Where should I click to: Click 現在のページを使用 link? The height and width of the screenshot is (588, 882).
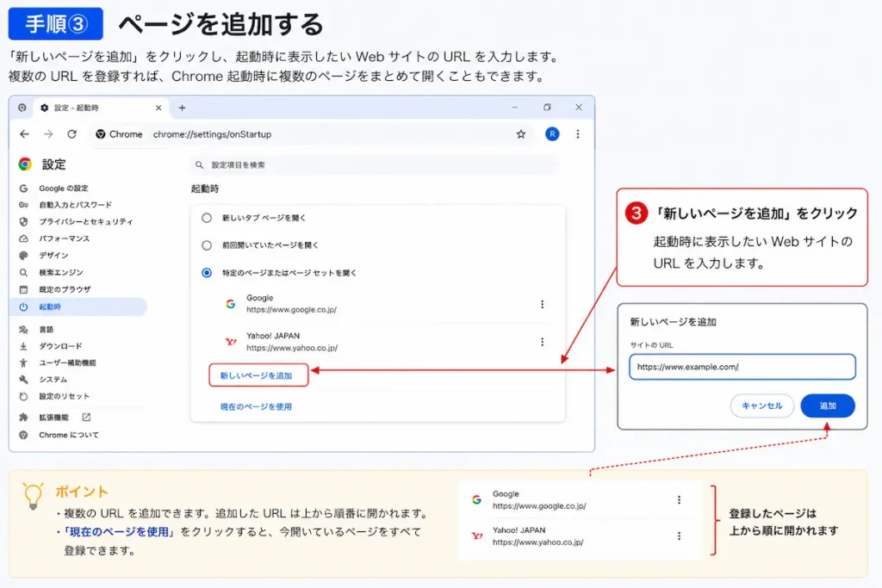[x=256, y=406]
